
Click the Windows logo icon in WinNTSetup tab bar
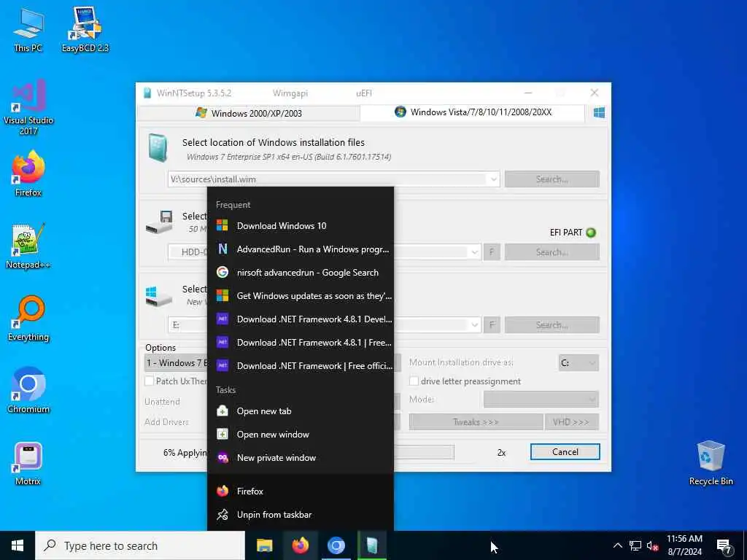tap(599, 112)
